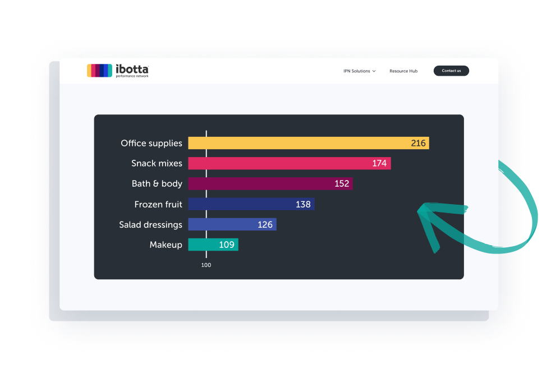Expand the IPN Solutions chevron
Screen dimensions: 551x392
(x=374, y=71)
